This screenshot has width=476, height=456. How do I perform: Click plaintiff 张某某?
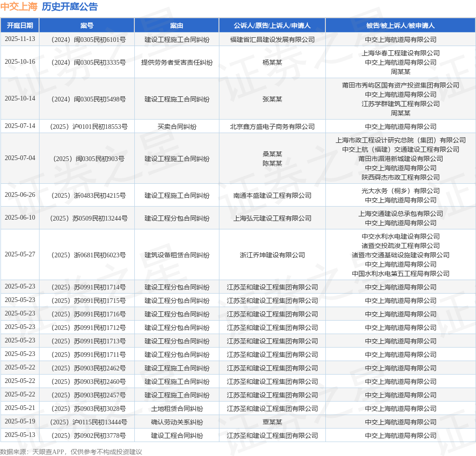[272, 99]
